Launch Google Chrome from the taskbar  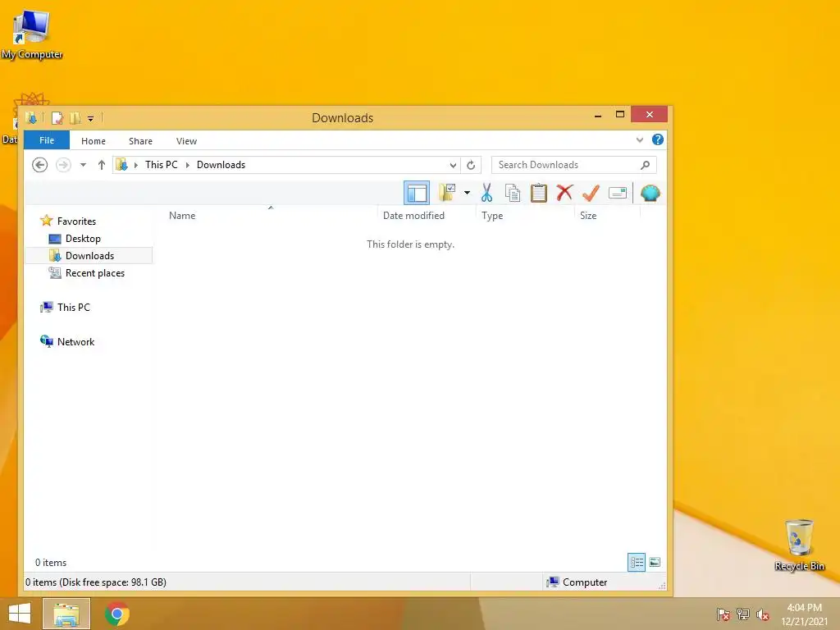tap(116, 614)
